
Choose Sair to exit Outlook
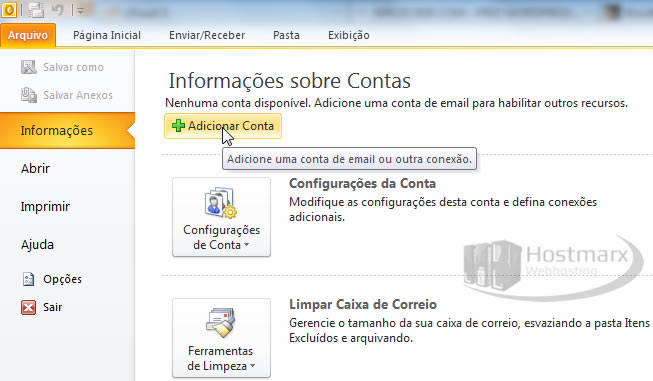pos(52,307)
